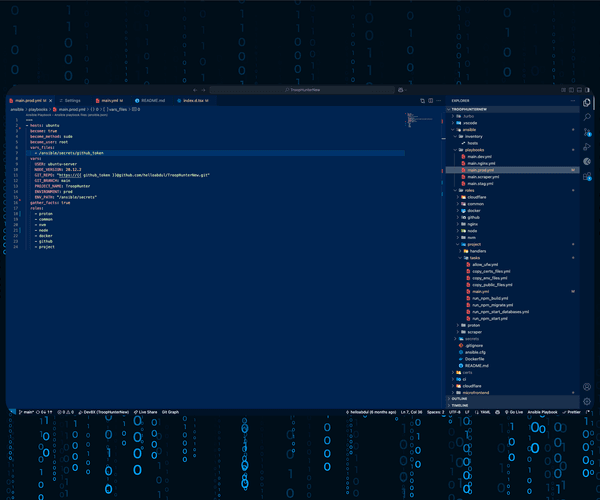Open the Accounts menu in activity bar
This screenshot has width=600, height=500.
(587, 387)
